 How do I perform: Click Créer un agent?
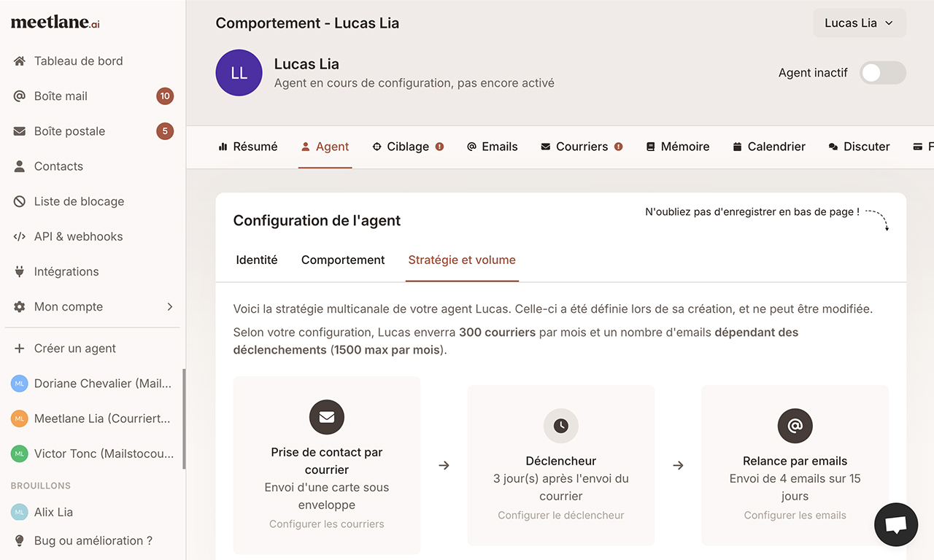pyautogui.click(x=75, y=348)
